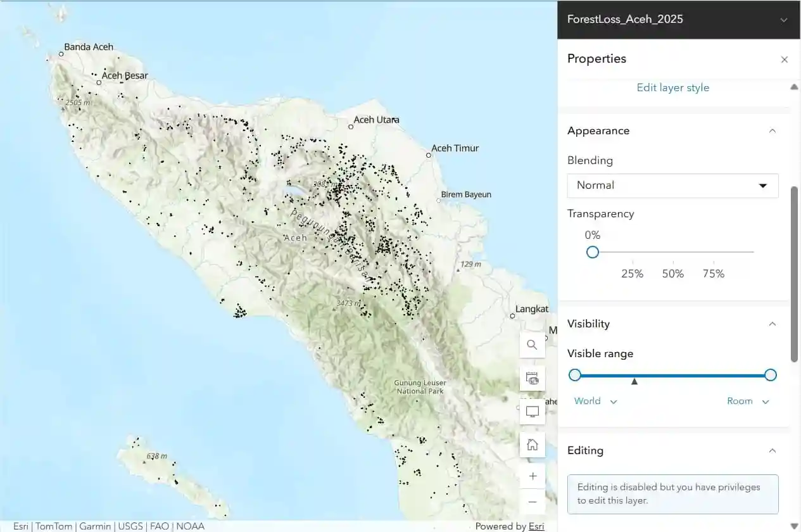Open the Esri attribution link
The image size is (801, 532).
tap(536, 526)
